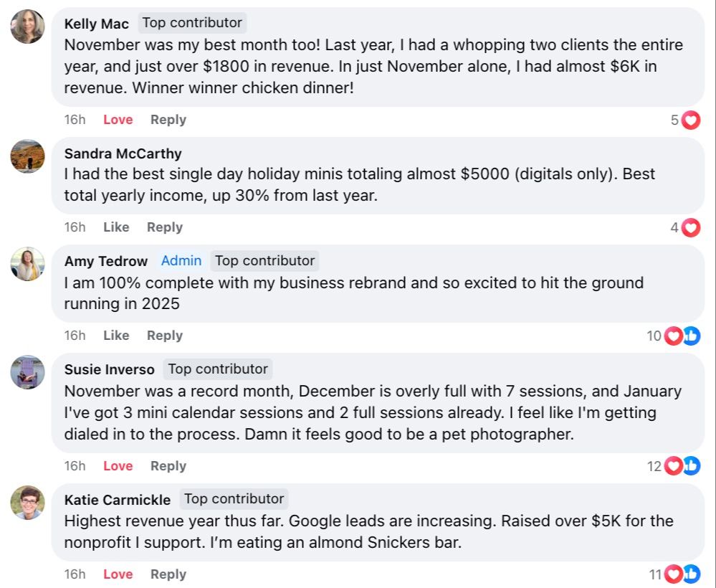Click the Katie Carmickle name link
This screenshot has height=588, width=716.
(118, 500)
